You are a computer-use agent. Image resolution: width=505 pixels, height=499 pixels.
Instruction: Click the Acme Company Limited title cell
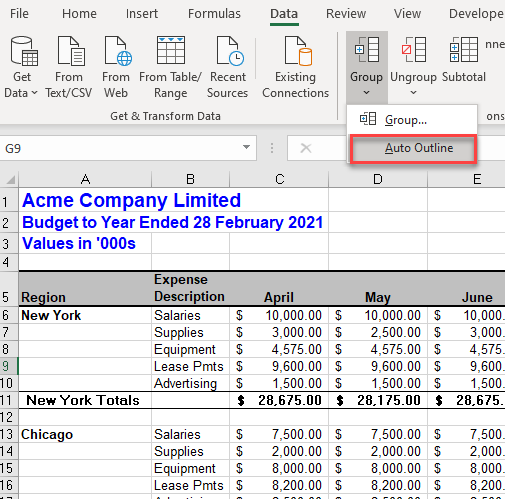point(131,200)
